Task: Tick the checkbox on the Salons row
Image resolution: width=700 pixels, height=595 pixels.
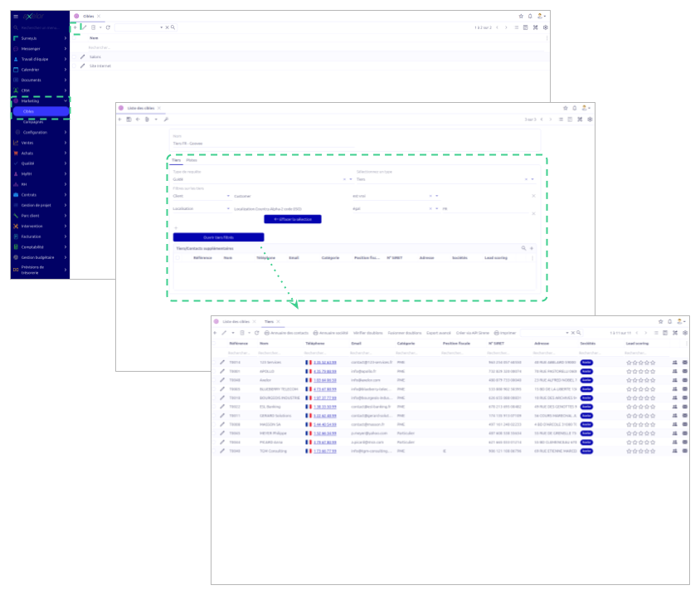Action: coord(75,56)
